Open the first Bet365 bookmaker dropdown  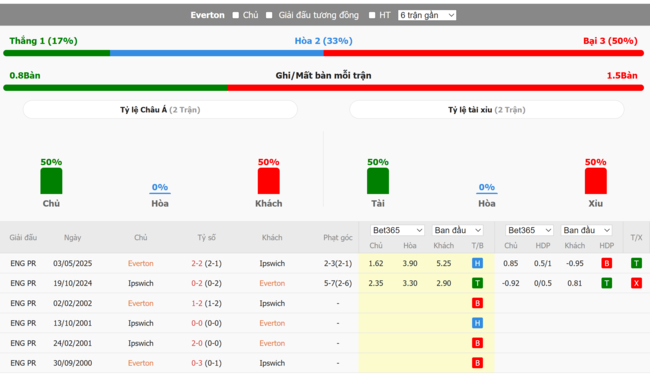[x=397, y=230]
